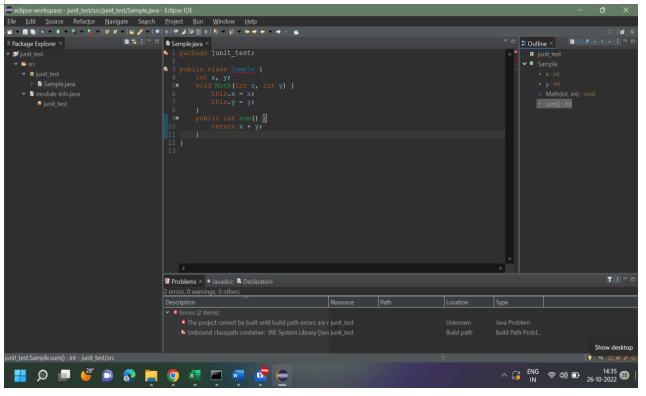
Task: Click the Open Type toolbar icon
Action: [x=132, y=32]
